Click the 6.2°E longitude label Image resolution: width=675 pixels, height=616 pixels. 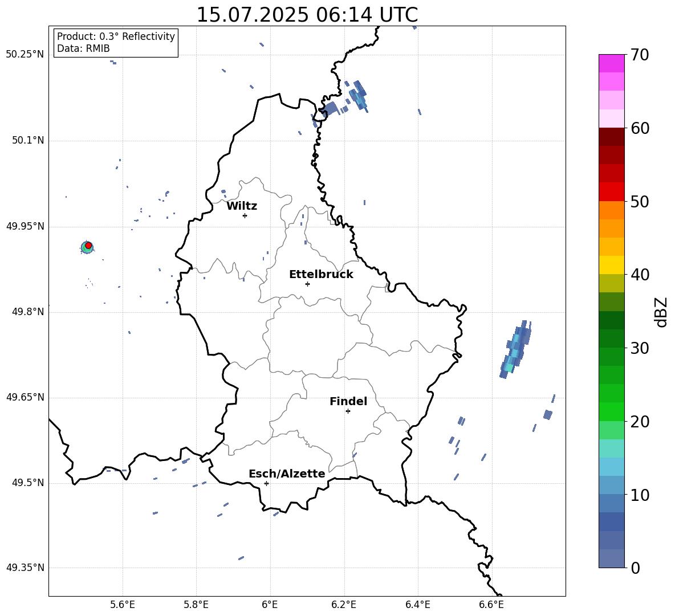344,605
